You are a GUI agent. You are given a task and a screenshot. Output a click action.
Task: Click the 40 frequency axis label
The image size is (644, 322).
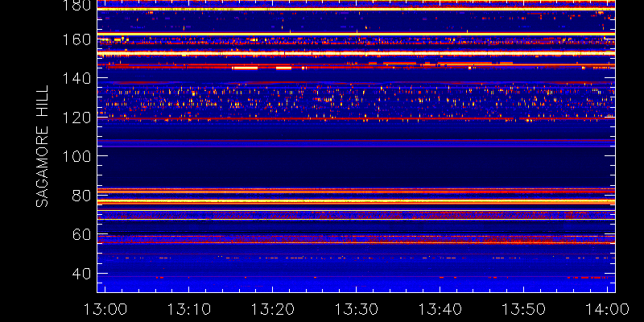click(x=82, y=274)
